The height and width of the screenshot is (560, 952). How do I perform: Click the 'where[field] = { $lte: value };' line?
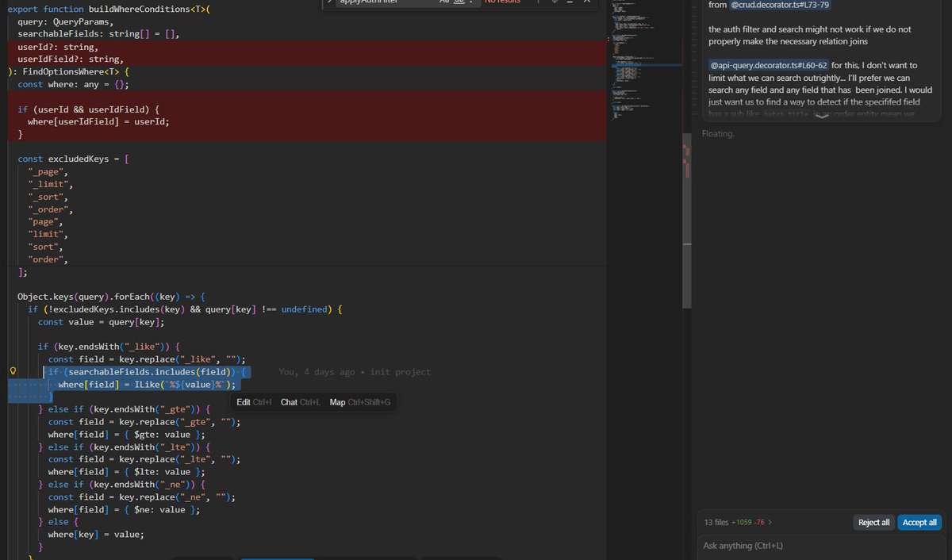coord(127,472)
